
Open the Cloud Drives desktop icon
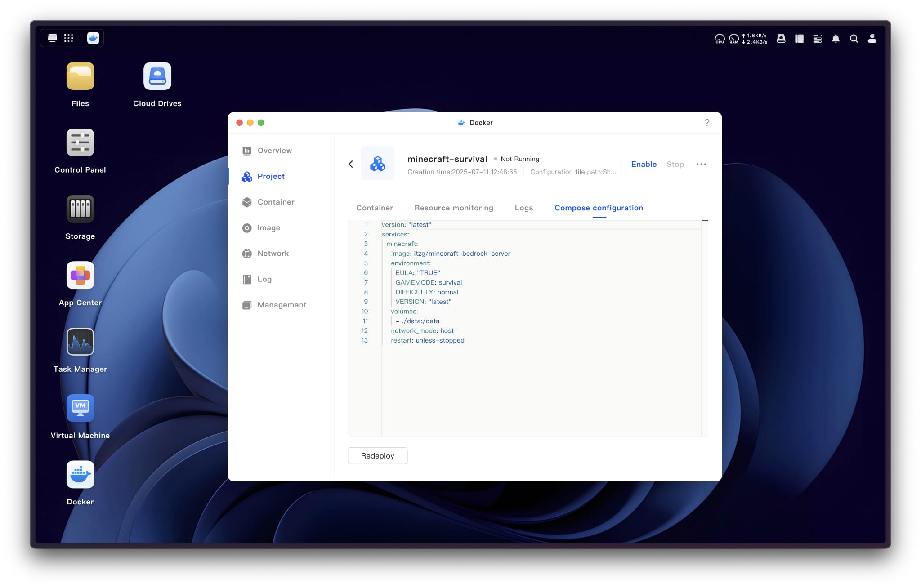pyautogui.click(x=157, y=76)
